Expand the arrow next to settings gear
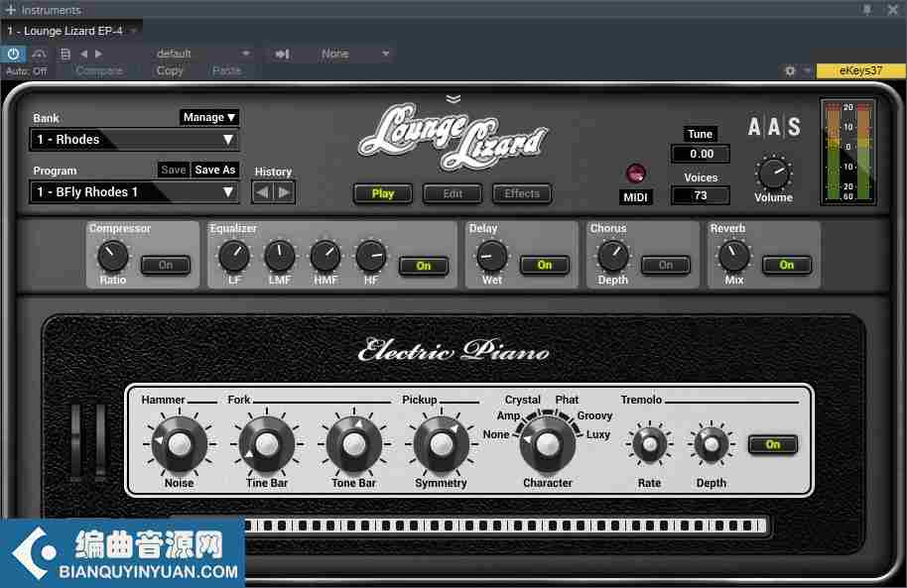The width and height of the screenshot is (907, 588). pos(807,70)
